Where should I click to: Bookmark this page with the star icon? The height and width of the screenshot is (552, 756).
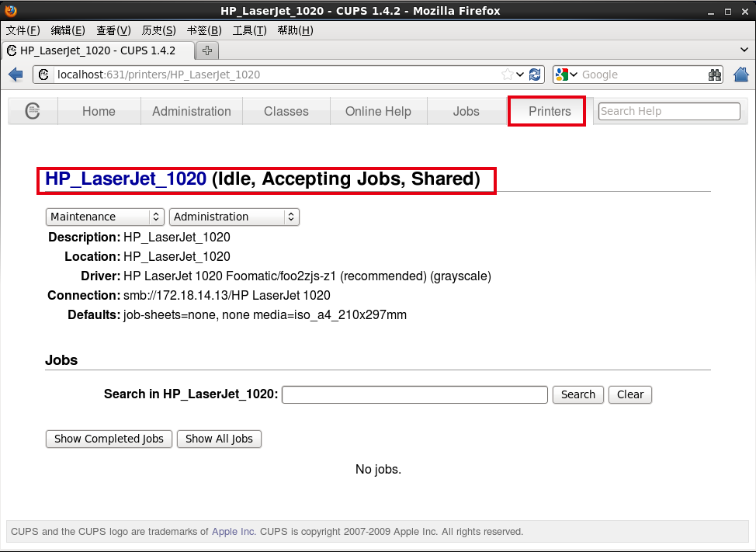tap(507, 75)
